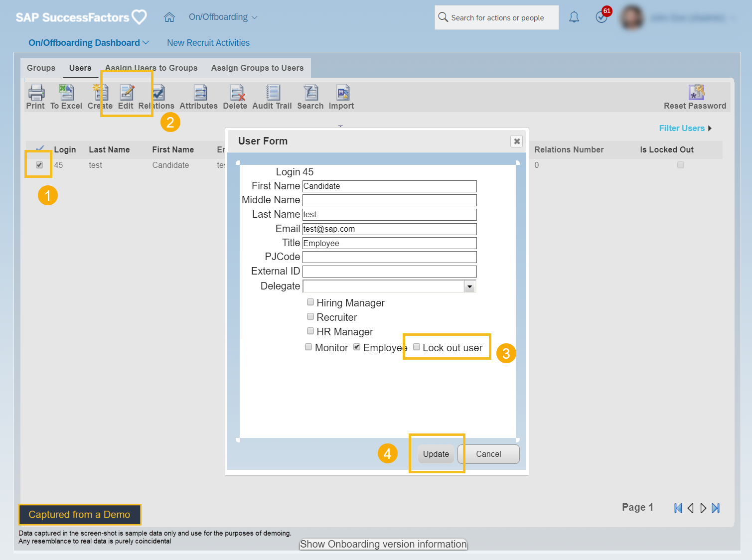Click the Reset Password icon

696,93
